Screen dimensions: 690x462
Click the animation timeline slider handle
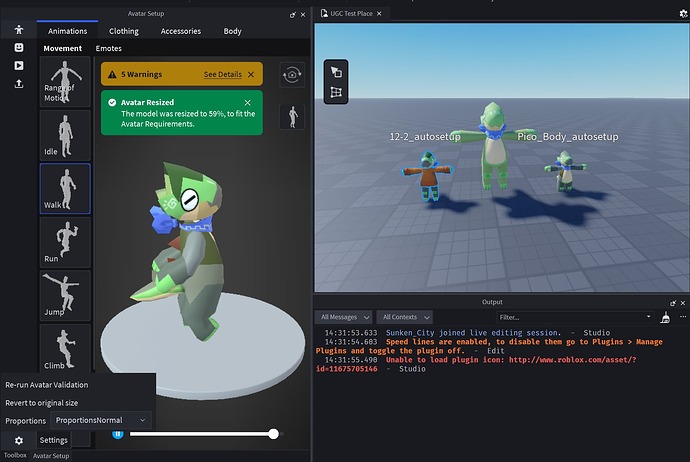273,434
